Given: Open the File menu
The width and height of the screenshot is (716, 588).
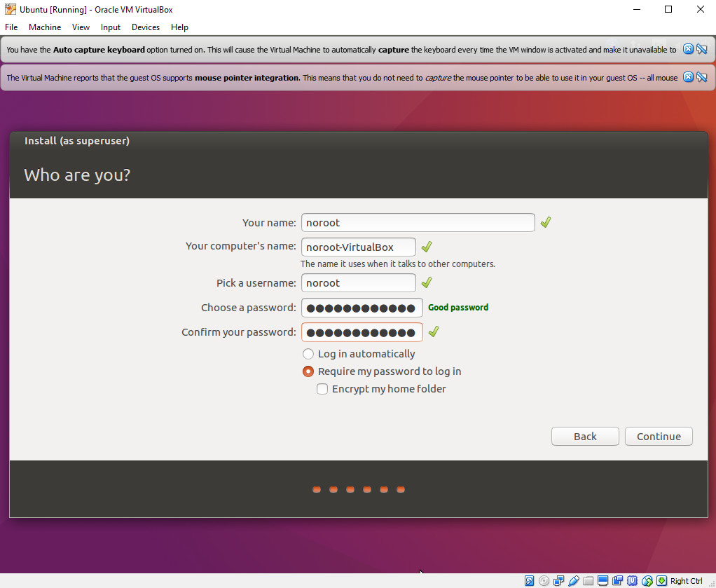Looking at the screenshot, I should (11, 27).
